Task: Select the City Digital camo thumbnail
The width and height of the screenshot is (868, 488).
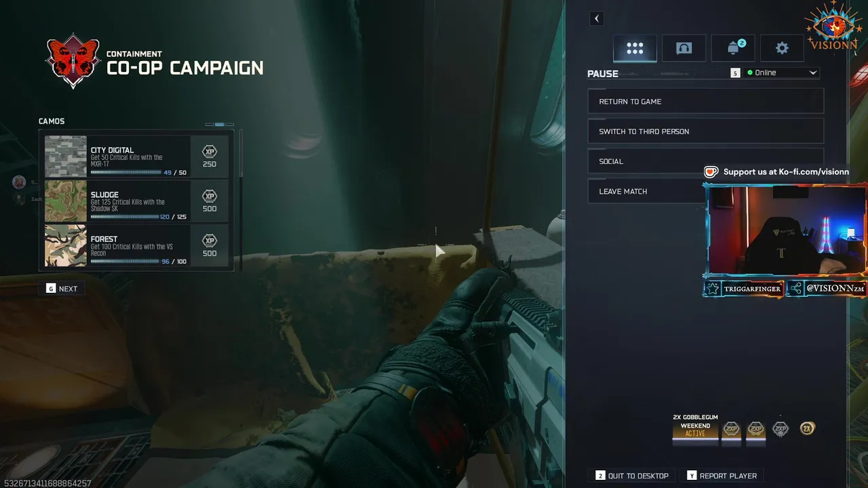Action: (x=66, y=157)
